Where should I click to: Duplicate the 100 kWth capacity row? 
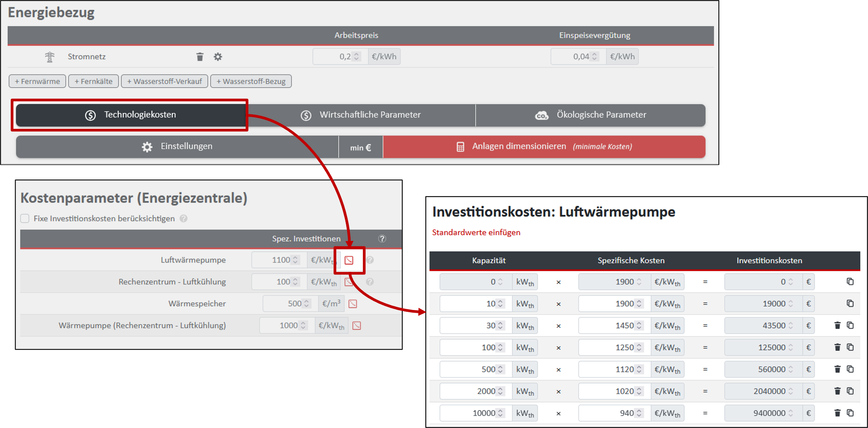(850, 347)
